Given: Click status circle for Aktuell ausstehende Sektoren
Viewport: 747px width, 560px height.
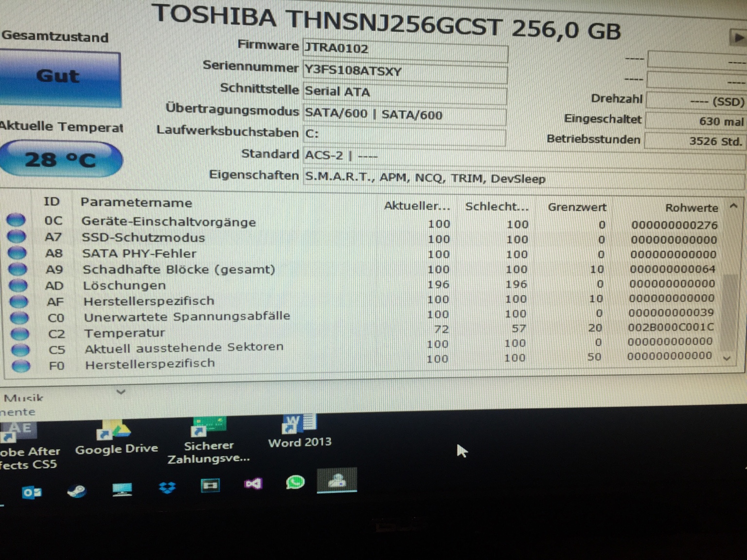Looking at the screenshot, I should [x=20, y=350].
